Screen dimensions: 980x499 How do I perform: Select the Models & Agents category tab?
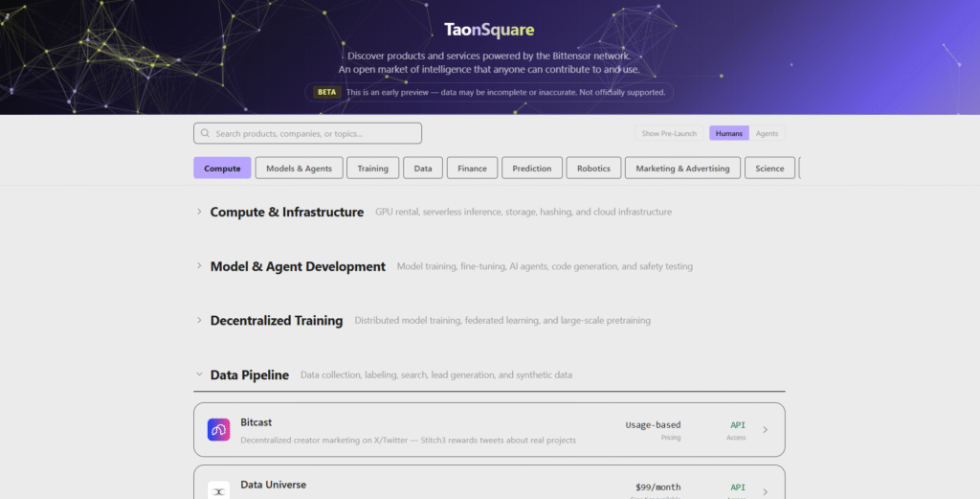click(299, 169)
